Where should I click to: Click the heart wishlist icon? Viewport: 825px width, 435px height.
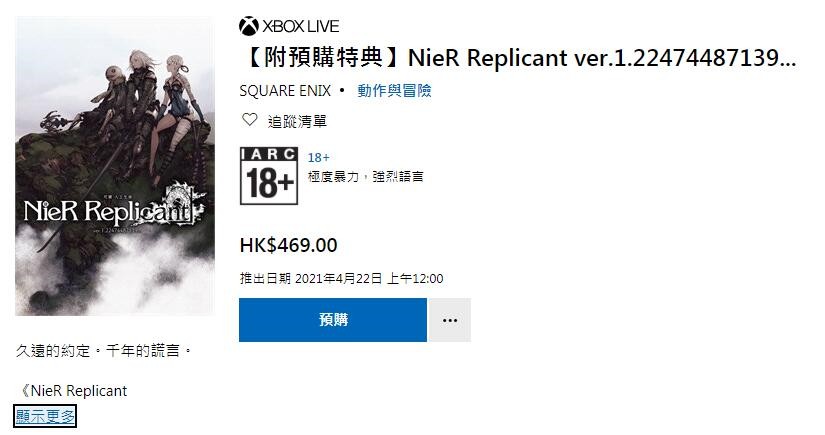click(249, 120)
